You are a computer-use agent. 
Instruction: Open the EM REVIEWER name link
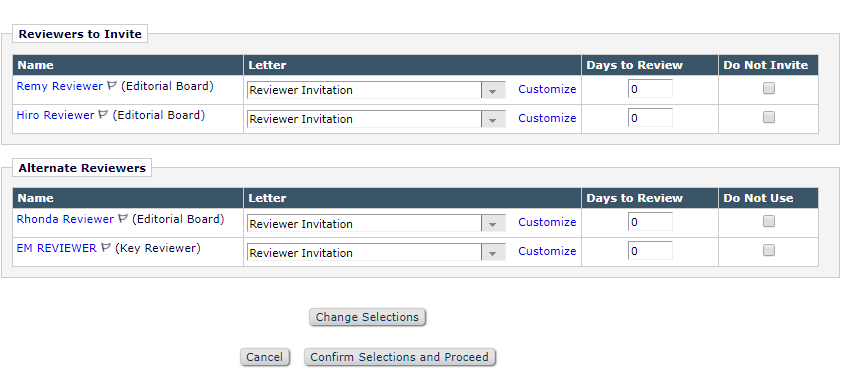click(x=56, y=248)
